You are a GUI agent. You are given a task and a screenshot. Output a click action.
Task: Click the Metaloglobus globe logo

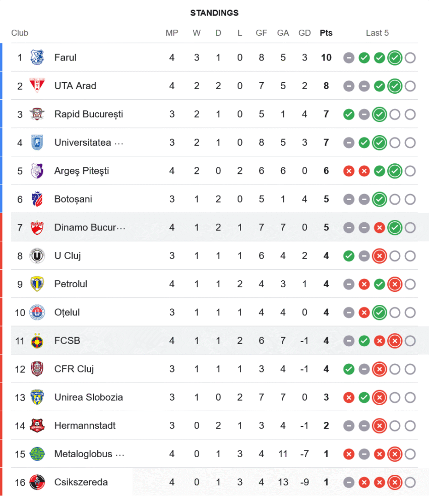click(x=37, y=454)
